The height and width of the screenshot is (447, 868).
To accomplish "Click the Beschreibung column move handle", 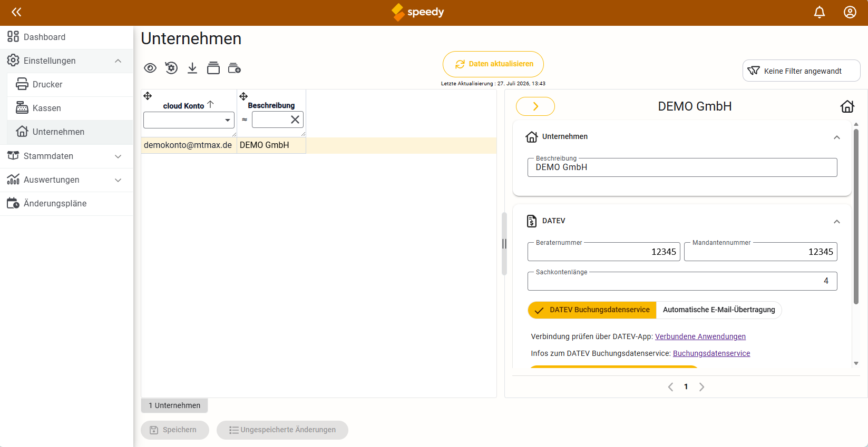I will click(243, 96).
